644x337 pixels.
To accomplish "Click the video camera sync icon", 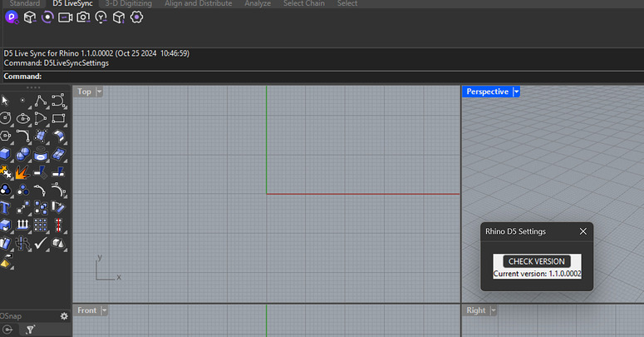I will pyautogui.click(x=66, y=17).
